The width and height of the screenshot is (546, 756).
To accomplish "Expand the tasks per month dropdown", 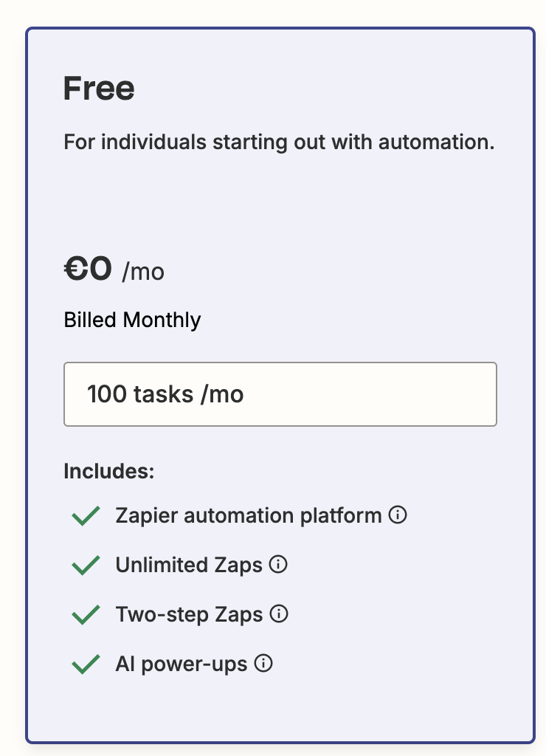I will point(280,394).
